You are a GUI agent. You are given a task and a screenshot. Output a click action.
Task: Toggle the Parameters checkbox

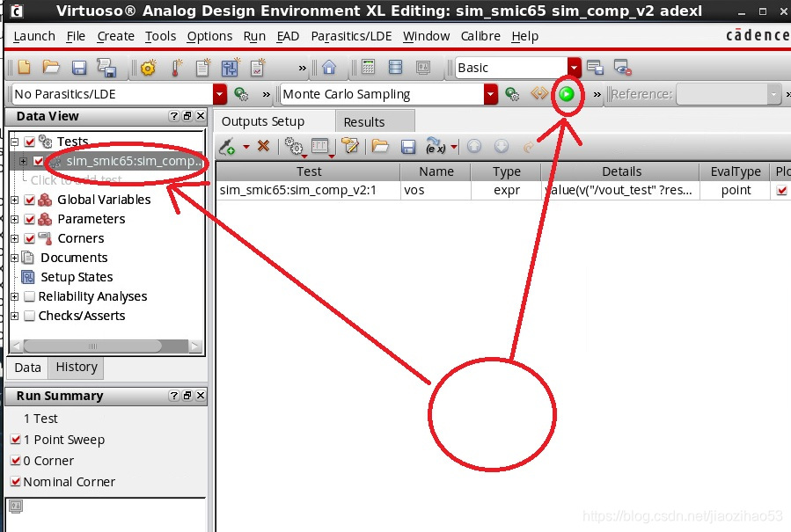tap(29, 219)
